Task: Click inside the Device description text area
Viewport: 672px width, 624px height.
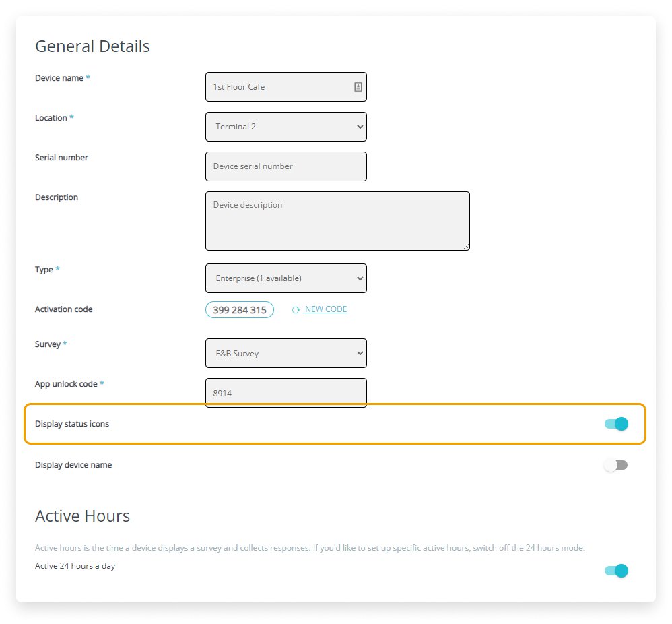Action: click(x=337, y=221)
